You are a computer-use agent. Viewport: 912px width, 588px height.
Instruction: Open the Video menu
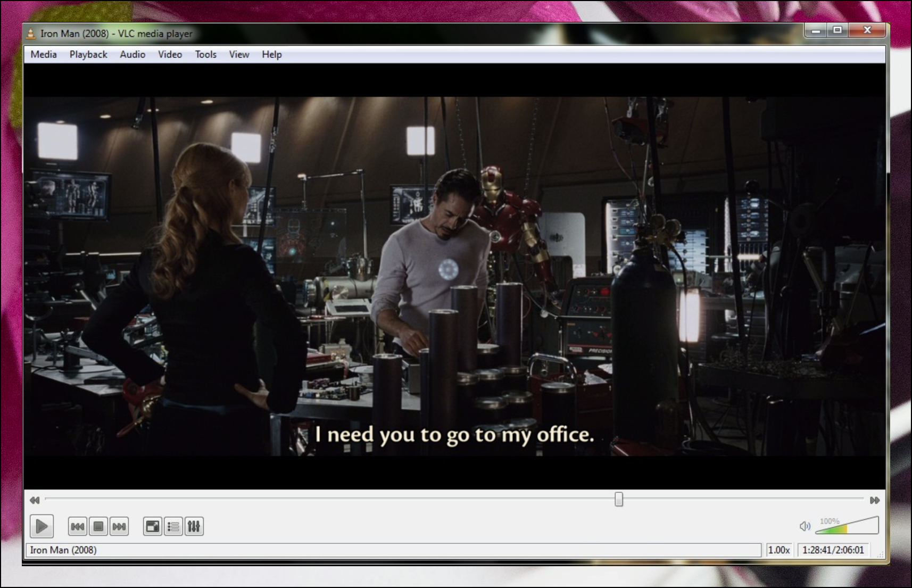click(170, 54)
